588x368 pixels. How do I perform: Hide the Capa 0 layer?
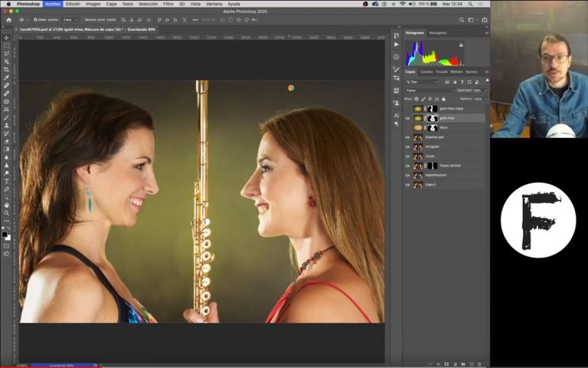(x=407, y=185)
